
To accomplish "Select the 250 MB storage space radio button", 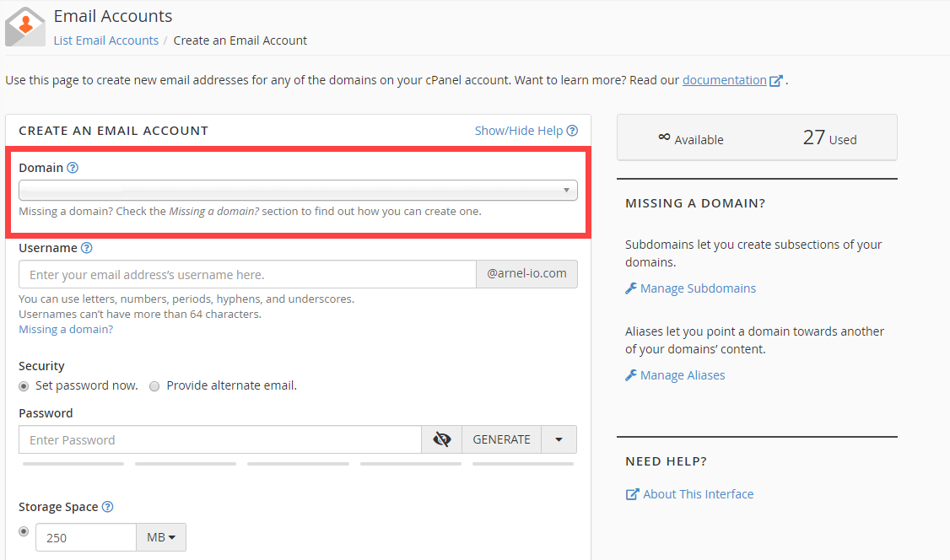I will [24, 532].
